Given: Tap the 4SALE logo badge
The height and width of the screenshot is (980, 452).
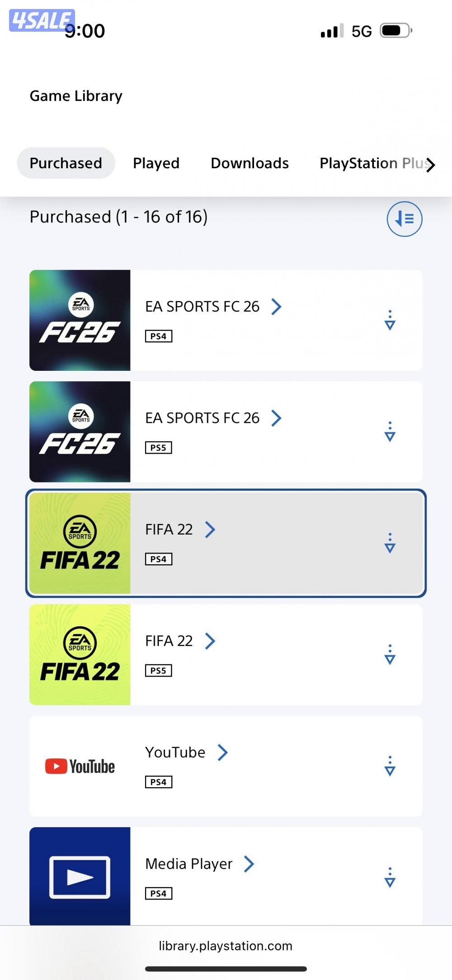Looking at the screenshot, I should (42, 21).
